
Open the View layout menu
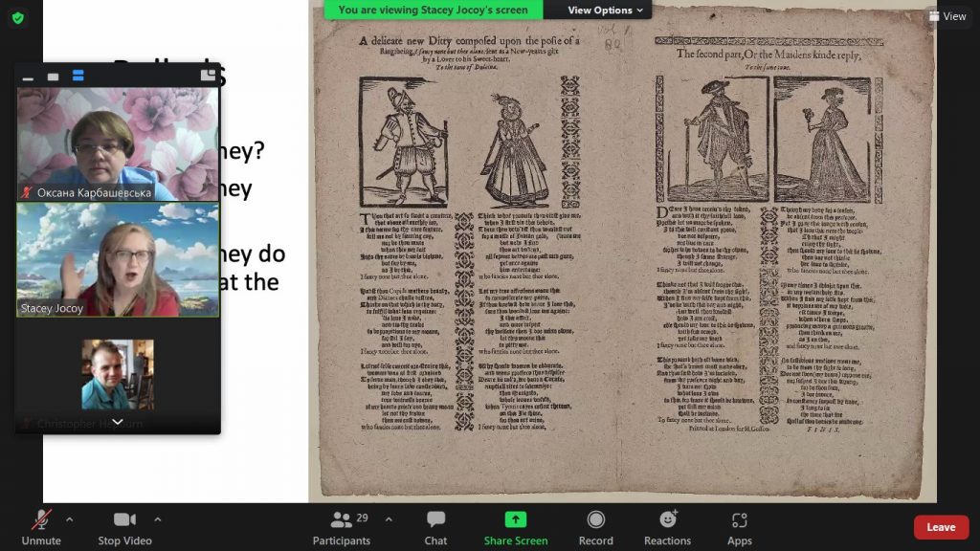point(947,16)
